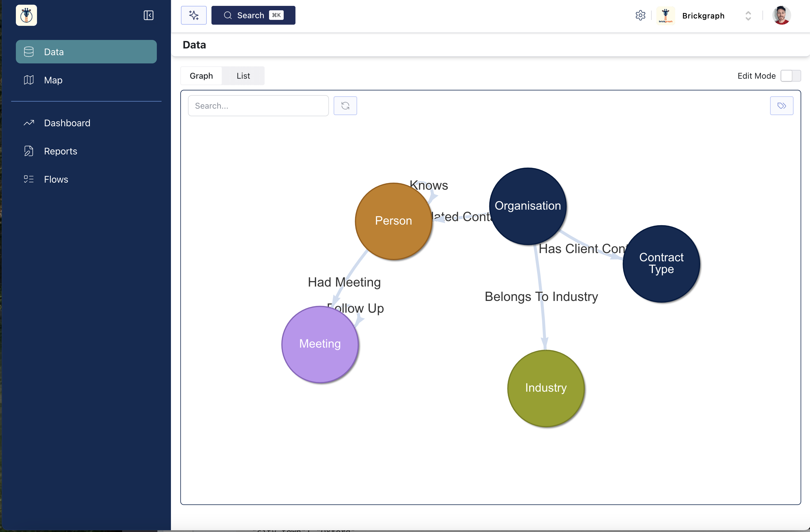Navigate to Reports in sidebar
Image resolution: width=810 pixels, height=532 pixels.
(x=61, y=151)
